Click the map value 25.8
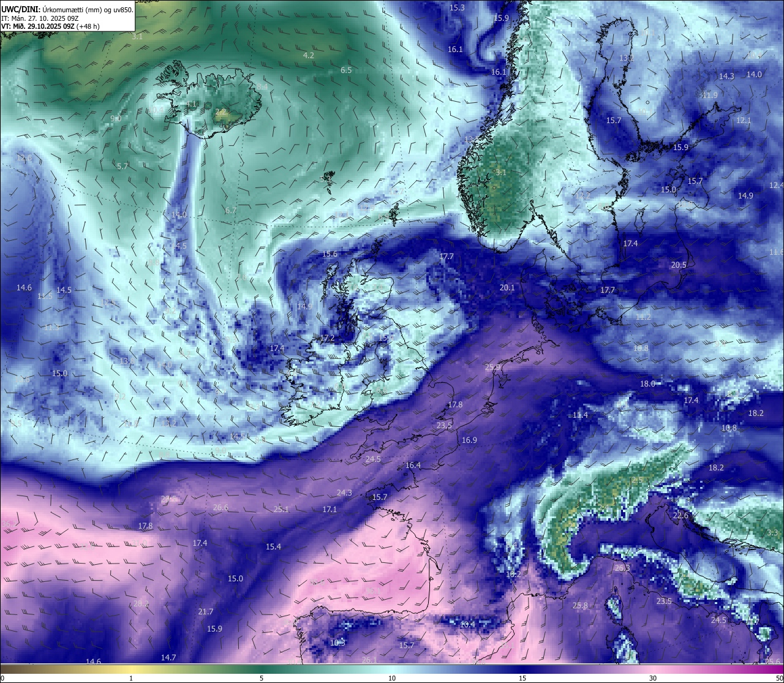The width and height of the screenshot is (784, 683). click(580, 606)
